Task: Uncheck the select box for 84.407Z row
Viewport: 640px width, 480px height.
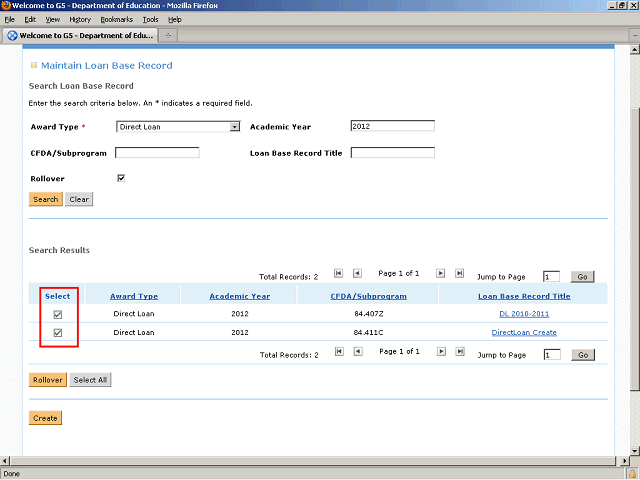Action: pyautogui.click(x=58, y=314)
